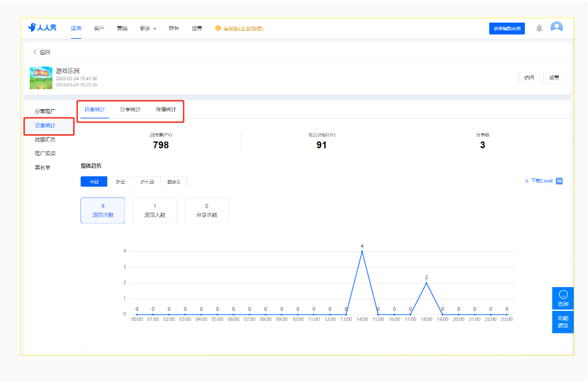Image resolution: width=588 pixels, height=384 pixels.
Task: Select the 访客统计 tab above the stats
Action: click(x=95, y=109)
